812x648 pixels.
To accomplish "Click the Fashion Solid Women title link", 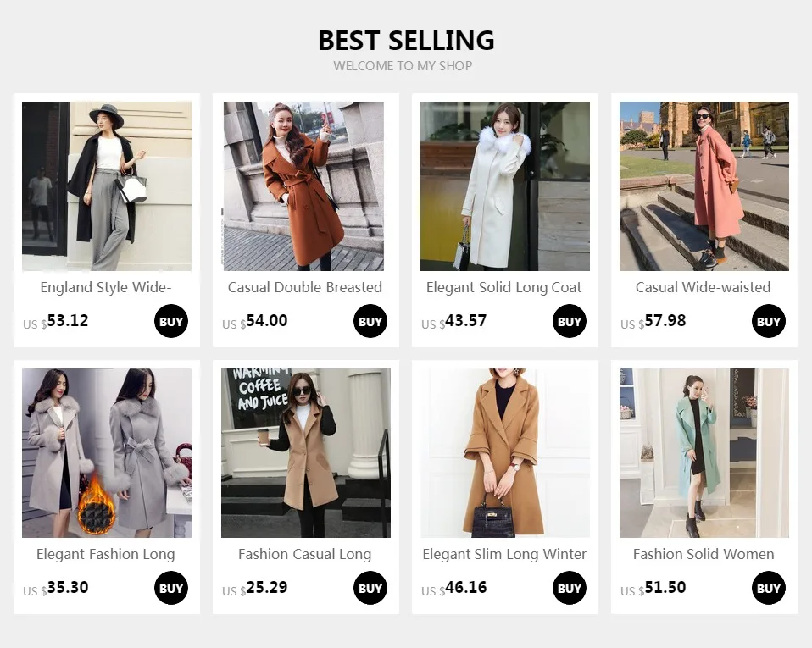I will click(704, 554).
